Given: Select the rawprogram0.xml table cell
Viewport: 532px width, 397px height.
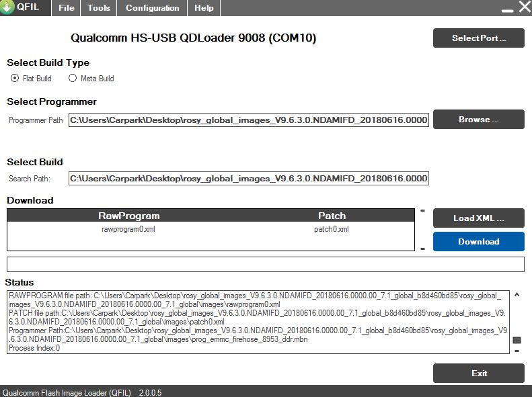Looking at the screenshot, I should (x=128, y=229).
